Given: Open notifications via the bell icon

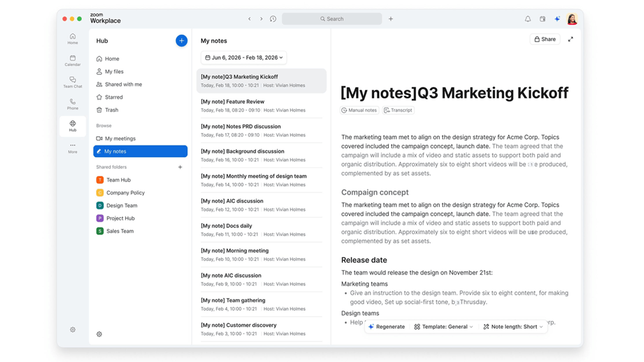Looking at the screenshot, I should coord(528,18).
